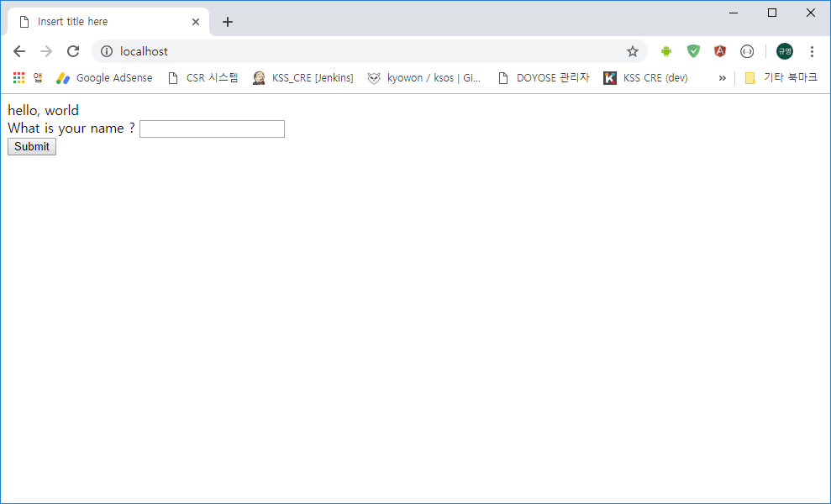This screenshot has height=504, width=831.
Task: Open the green Android extension icon
Action: pos(666,51)
